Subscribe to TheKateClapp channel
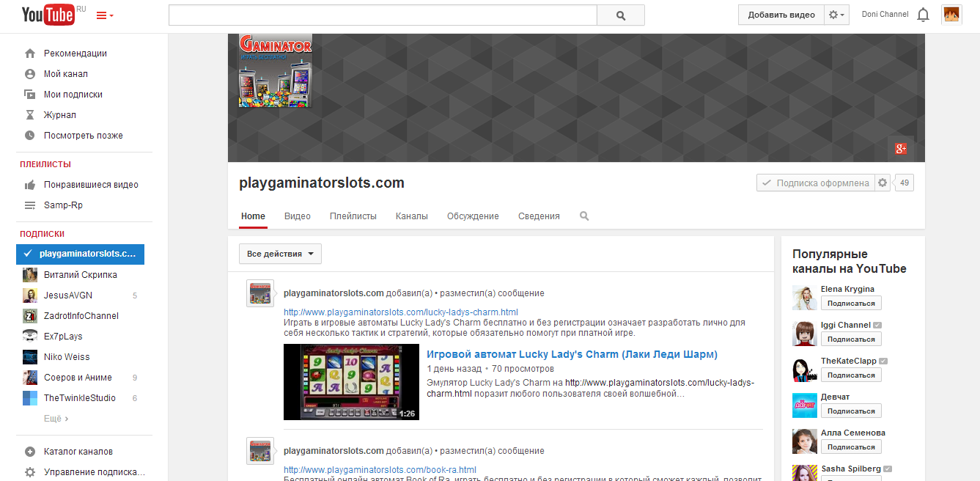 tap(851, 375)
